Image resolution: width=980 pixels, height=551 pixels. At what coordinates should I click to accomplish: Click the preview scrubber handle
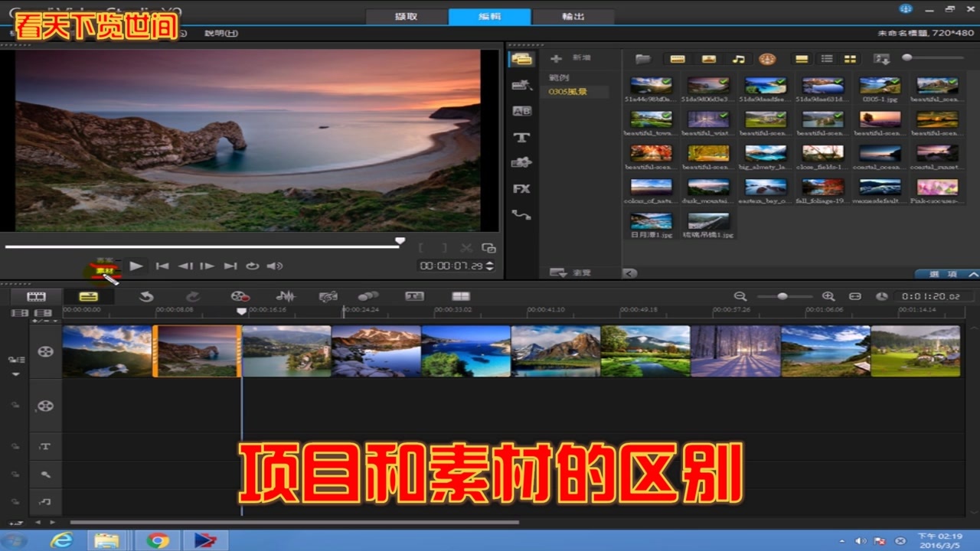pyautogui.click(x=400, y=241)
